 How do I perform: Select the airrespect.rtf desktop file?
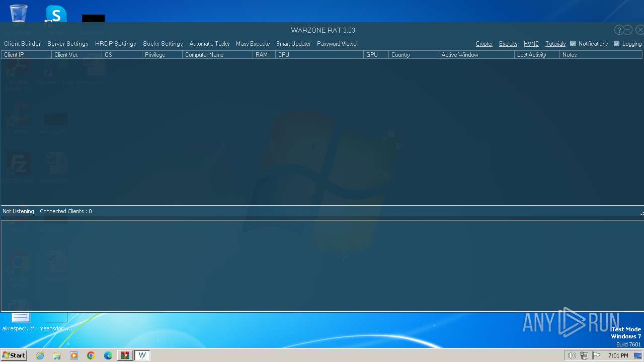pos(19,322)
